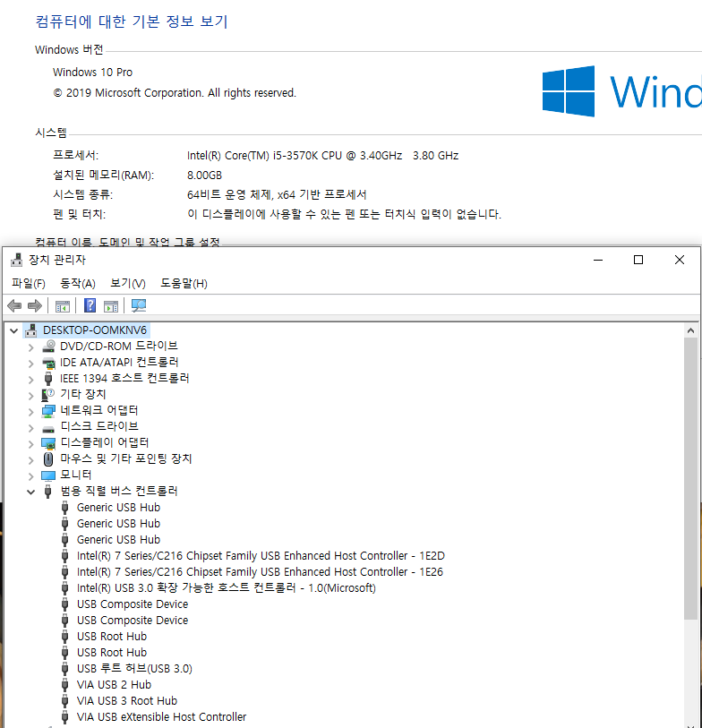Click the computer icon beside DESKTOP-OOMKNV6

[31, 330]
